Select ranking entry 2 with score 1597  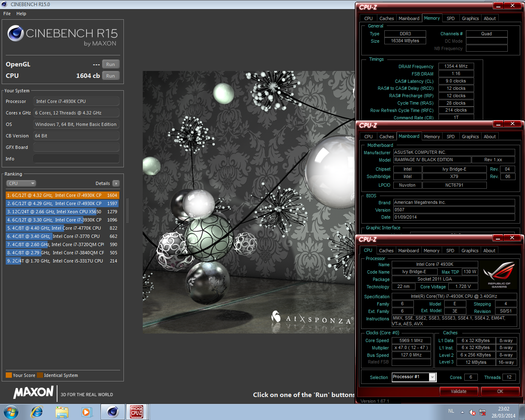[x=62, y=203]
